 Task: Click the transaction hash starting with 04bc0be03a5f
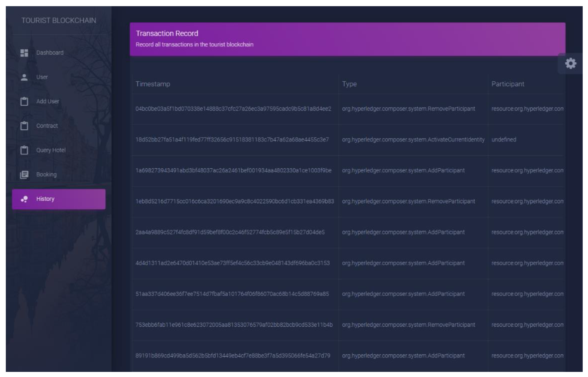coord(233,109)
